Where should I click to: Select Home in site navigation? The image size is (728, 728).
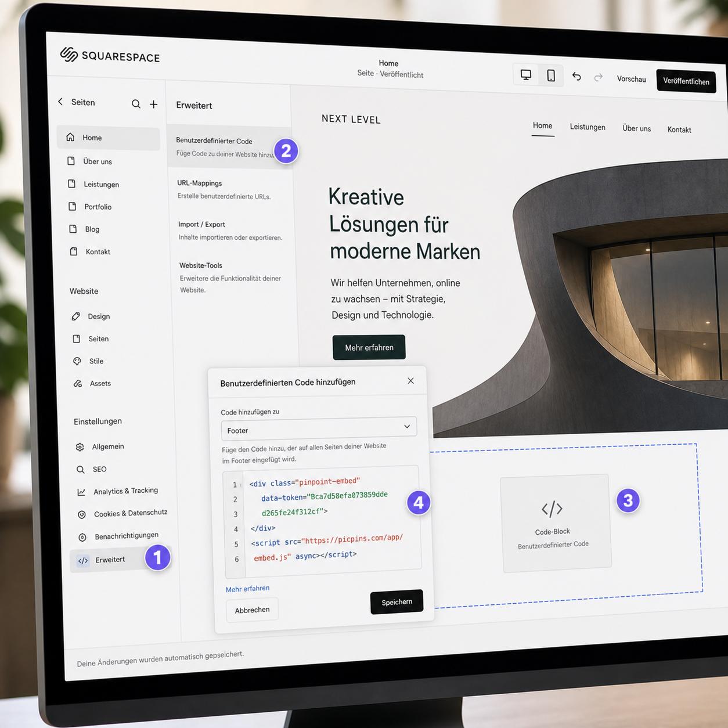[x=543, y=125]
